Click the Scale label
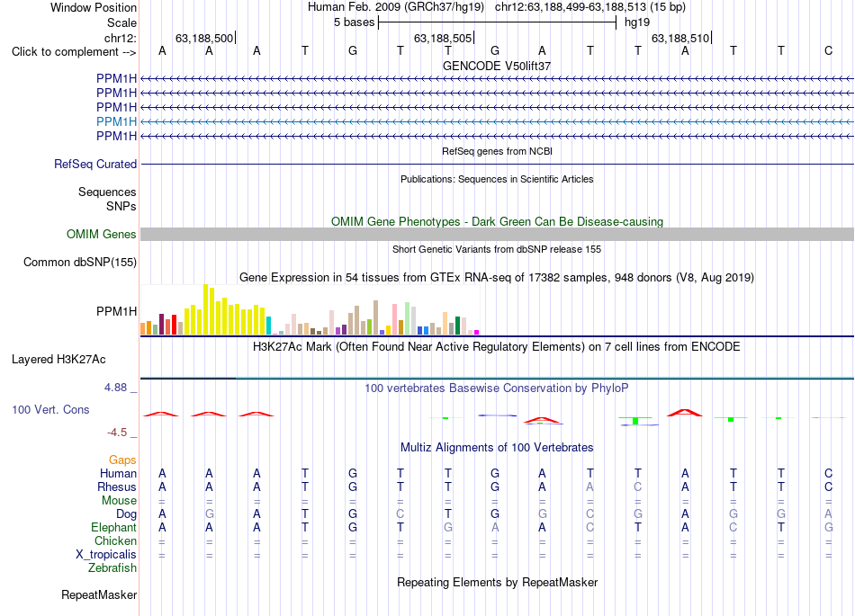The height and width of the screenshot is (616, 855). click(121, 22)
